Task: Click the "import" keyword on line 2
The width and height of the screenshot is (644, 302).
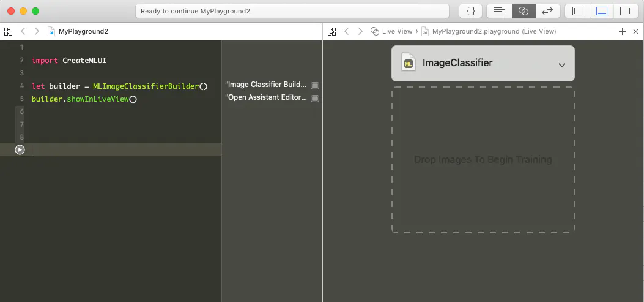Action: 45,61
